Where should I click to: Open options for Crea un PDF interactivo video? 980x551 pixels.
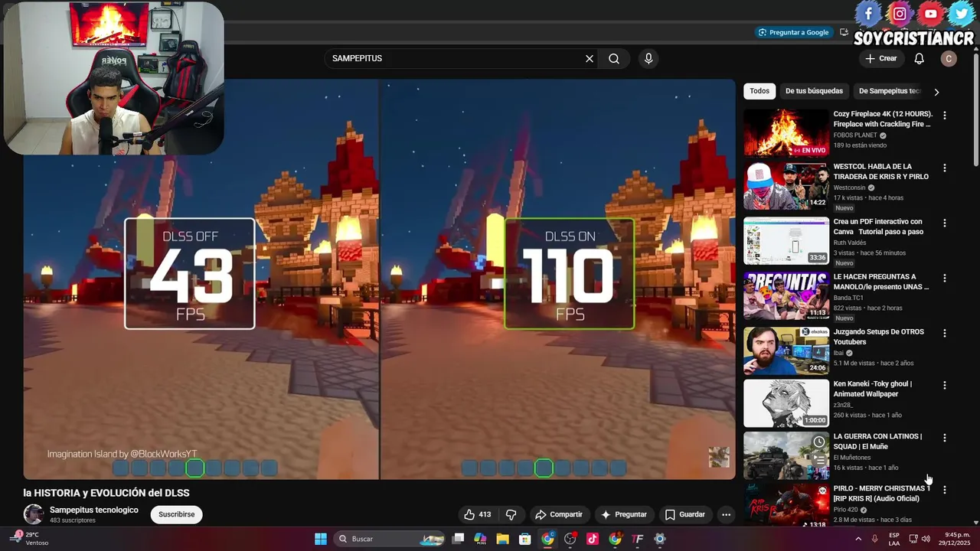944,223
